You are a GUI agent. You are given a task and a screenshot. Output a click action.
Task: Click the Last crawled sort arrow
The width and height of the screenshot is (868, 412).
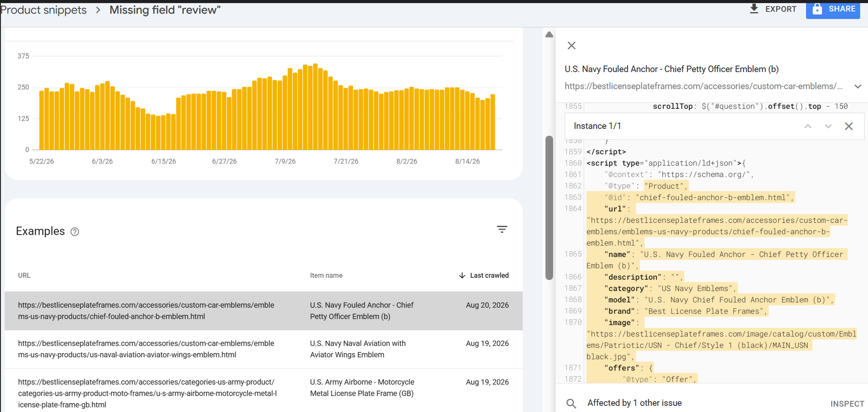[x=462, y=275]
